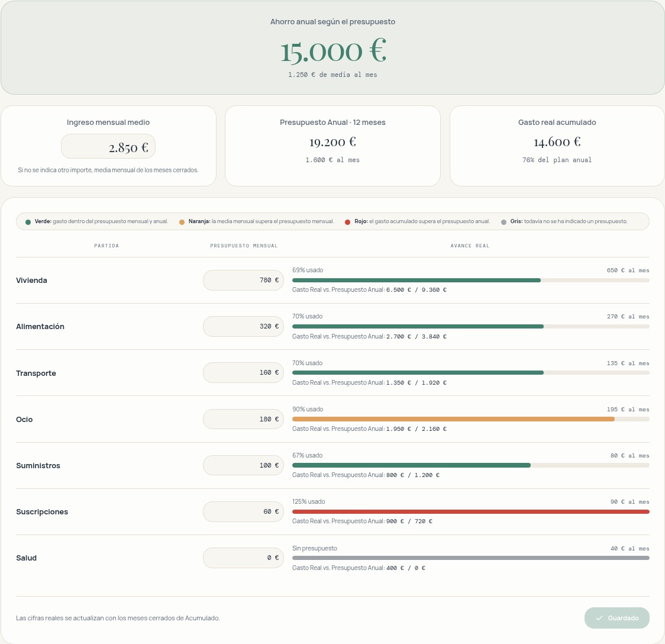
Task: Edit the Salud monthly budget field
Action: [x=243, y=558]
